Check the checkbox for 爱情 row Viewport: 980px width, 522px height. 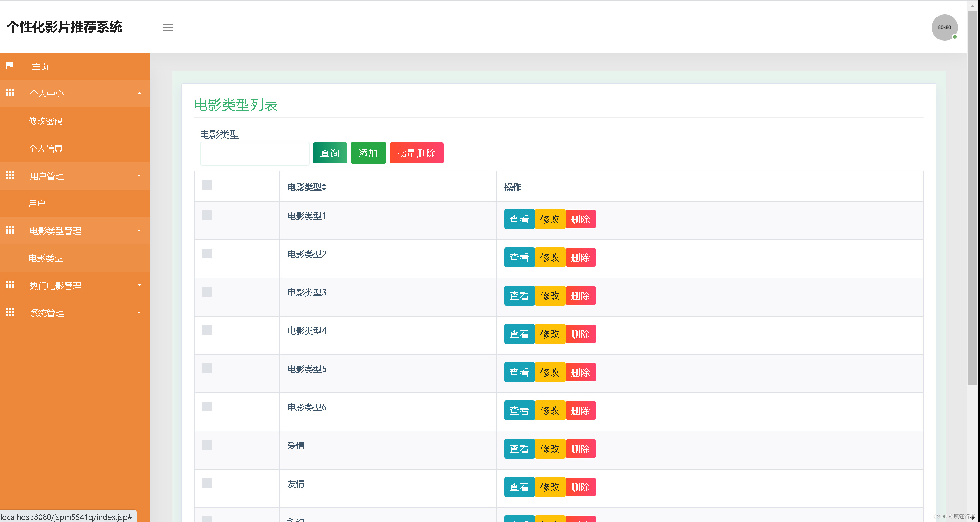tap(206, 445)
